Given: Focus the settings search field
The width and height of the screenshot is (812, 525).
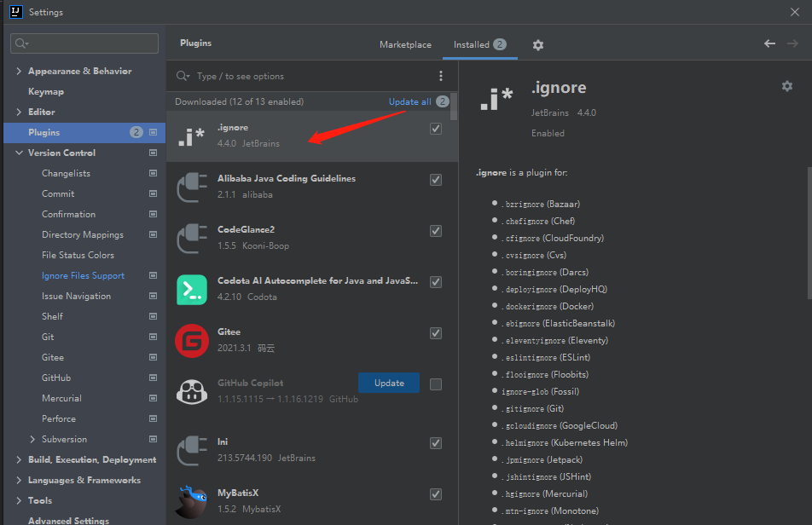Looking at the screenshot, I should [84, 43].
